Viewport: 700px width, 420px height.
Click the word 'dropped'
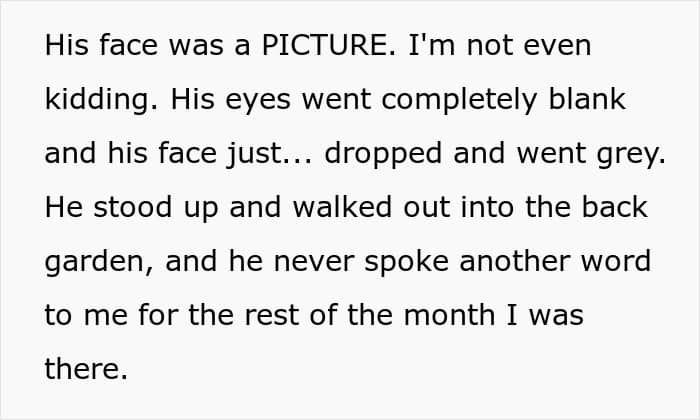[x=383, y=154]
